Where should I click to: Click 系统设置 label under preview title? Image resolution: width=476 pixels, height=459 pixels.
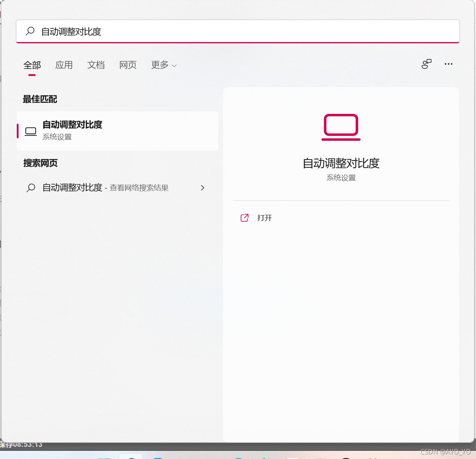tap(341, 178)
